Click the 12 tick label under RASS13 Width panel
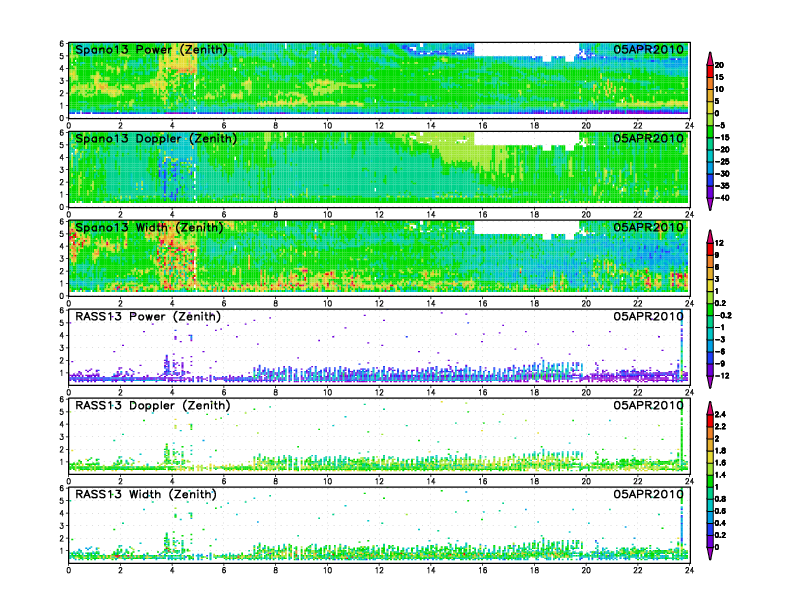Viewport: 792px width, 612px height. click(379, 570)
